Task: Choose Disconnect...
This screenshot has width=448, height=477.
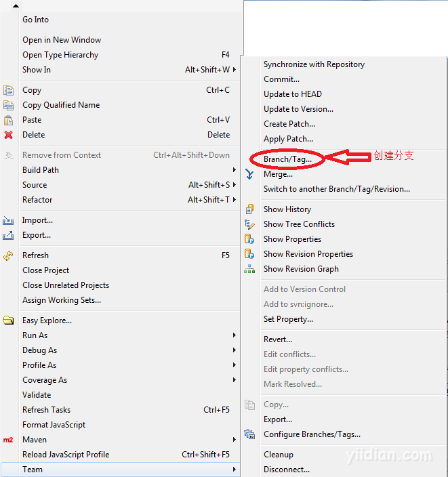Action: tap(287, 470)
